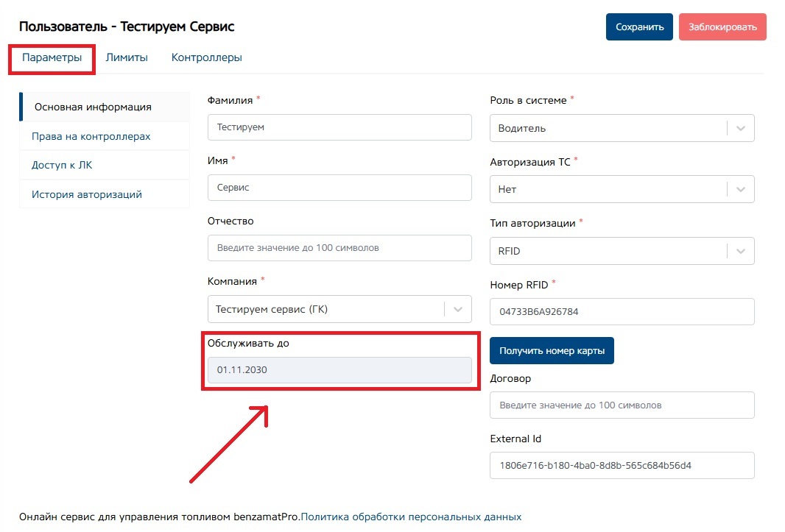Open the Тип авторизации dropdown chevron
The width and height of the screenshot is (785, 532).
pos(741,251)
